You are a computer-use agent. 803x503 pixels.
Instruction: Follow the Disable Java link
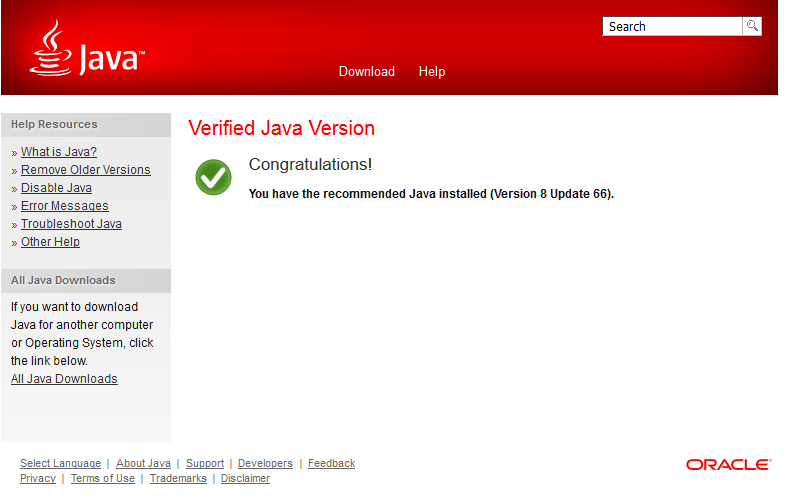point(56,188)
